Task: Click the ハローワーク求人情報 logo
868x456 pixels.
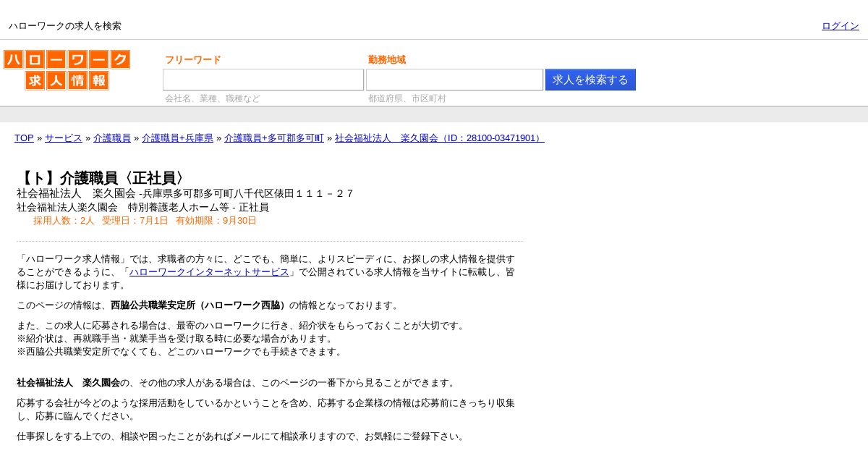Action: [67, 70]
